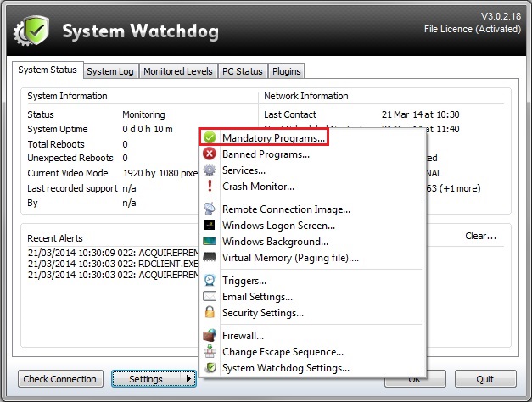Viewport: 532px width, 402px height.
Task: Click the 1920 by 1080 video mode value
Action: 160,173
